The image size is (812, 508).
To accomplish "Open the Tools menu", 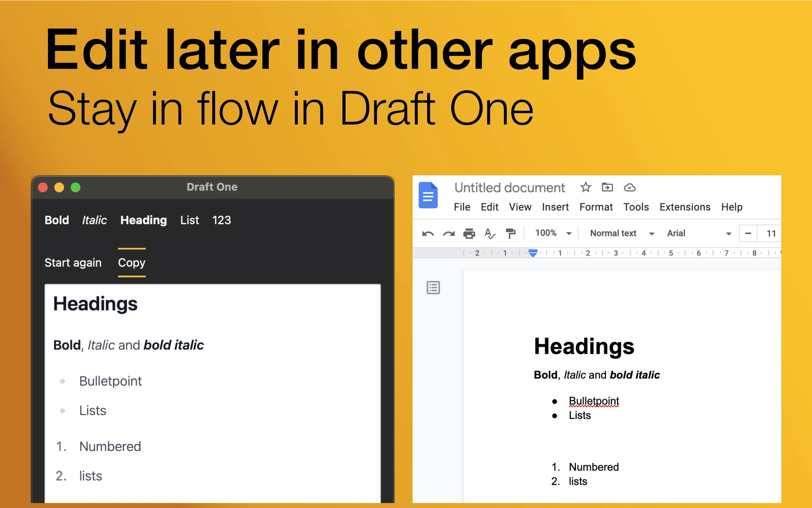I will coord(636,207).
